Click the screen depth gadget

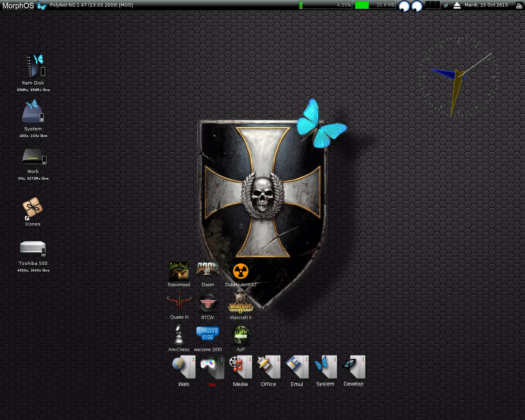pos(519,5)
